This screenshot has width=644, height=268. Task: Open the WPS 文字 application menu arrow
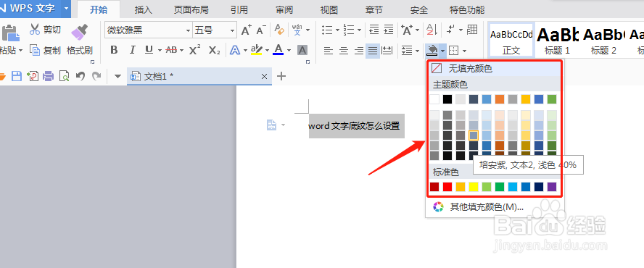66,9
